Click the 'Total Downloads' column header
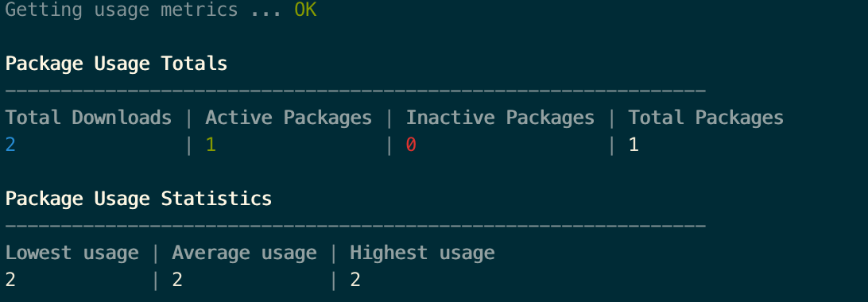Image resolution: width=868 pixels, height=302 pixels. point(88,118)
